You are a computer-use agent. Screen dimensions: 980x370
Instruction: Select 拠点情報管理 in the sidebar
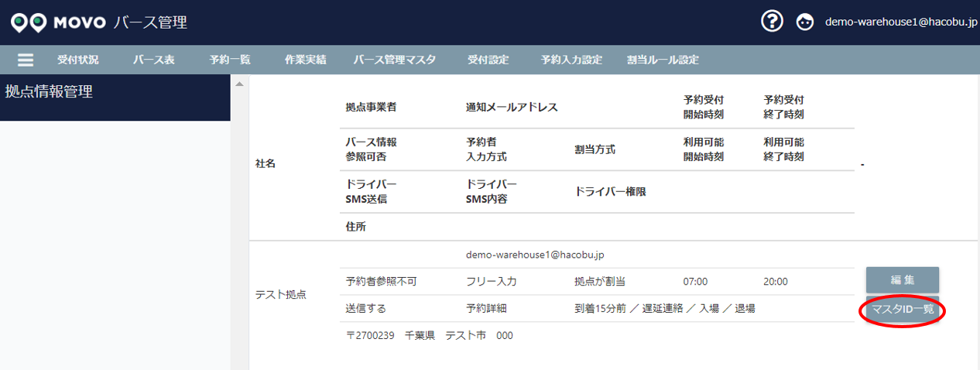(x=49, y=92)
